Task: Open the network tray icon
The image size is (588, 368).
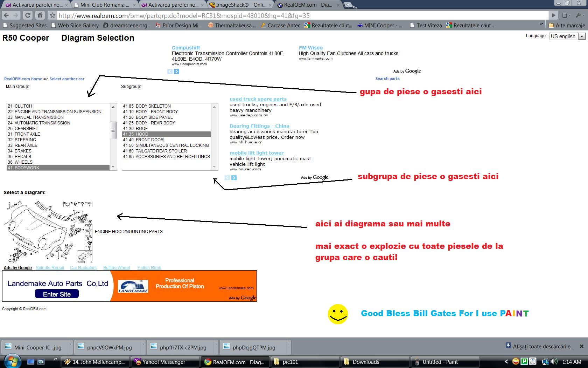Action: [545, 362]
